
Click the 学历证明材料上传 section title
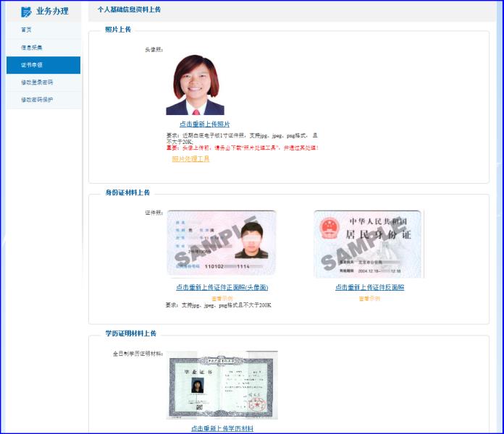[x=130, y=333]
